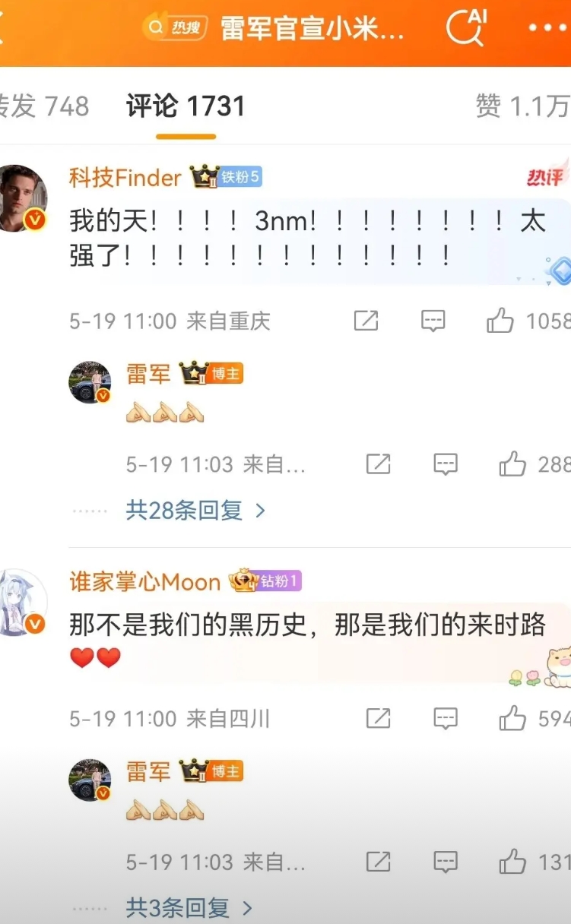The image size is (571, 924).
Task: Repost 科技Finder's comment via share icon
Action: 366,321
